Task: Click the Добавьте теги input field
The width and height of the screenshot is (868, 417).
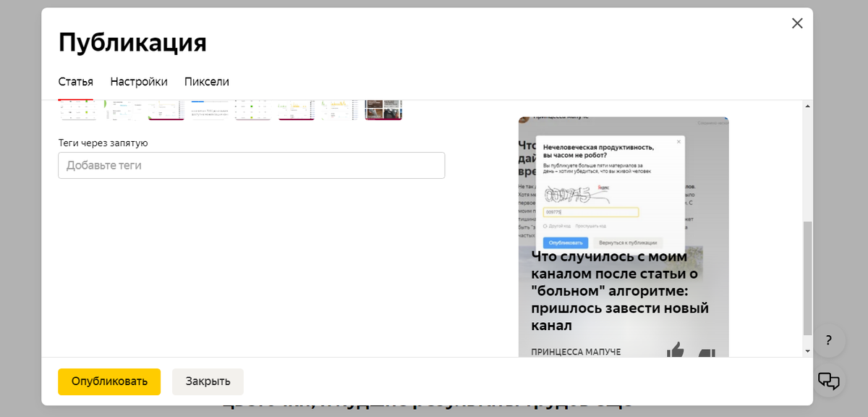Action: [x=251, y=165]
